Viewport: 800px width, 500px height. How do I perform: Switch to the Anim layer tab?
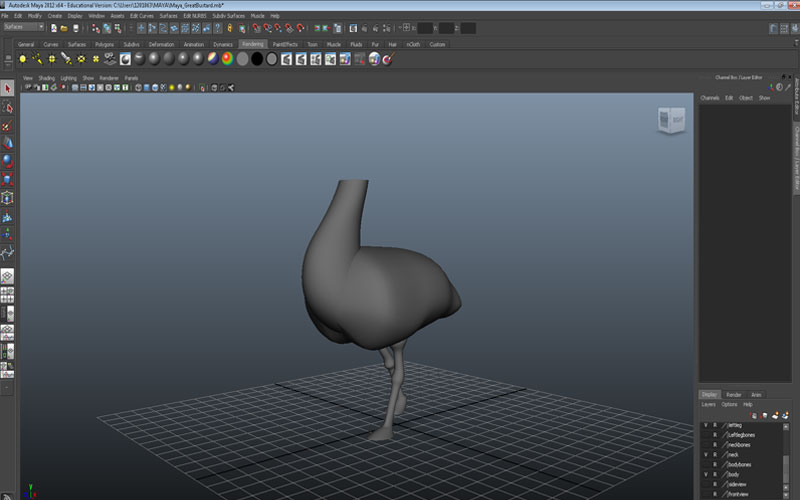pyautogui.click(x=756, y=394)
